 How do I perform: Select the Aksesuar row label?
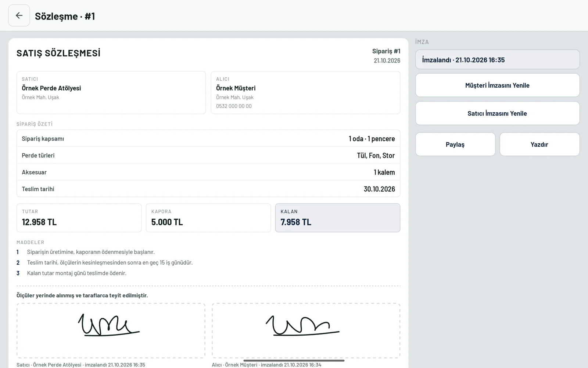tap(34, 172)
